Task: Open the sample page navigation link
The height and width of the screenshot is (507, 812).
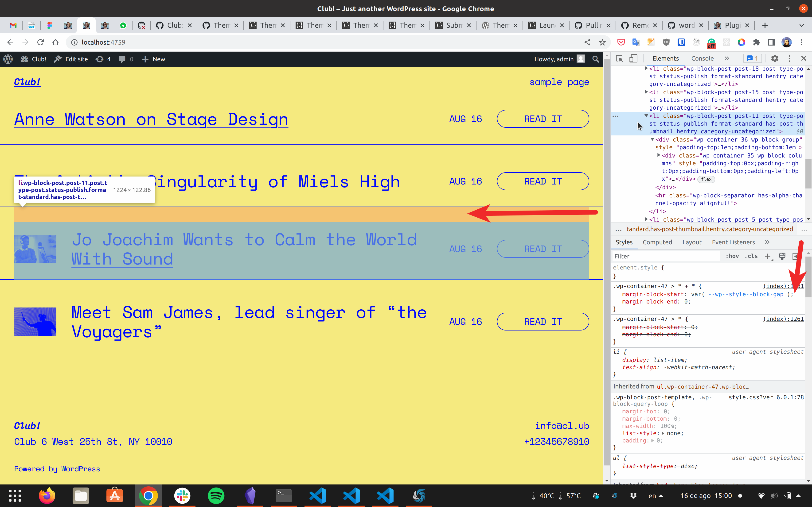Action: click(559, 82)
